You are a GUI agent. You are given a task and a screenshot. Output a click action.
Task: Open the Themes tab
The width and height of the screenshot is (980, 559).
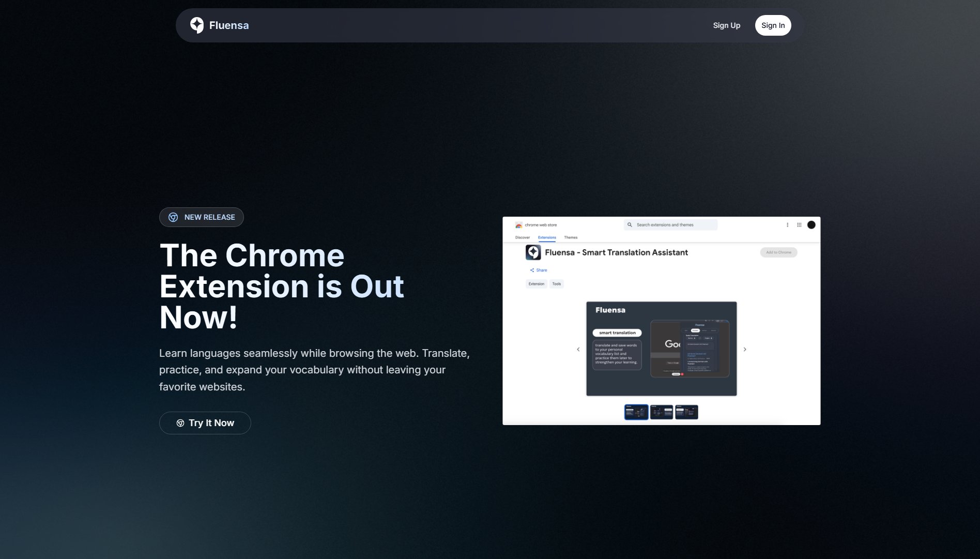click(x=571, y=237)
